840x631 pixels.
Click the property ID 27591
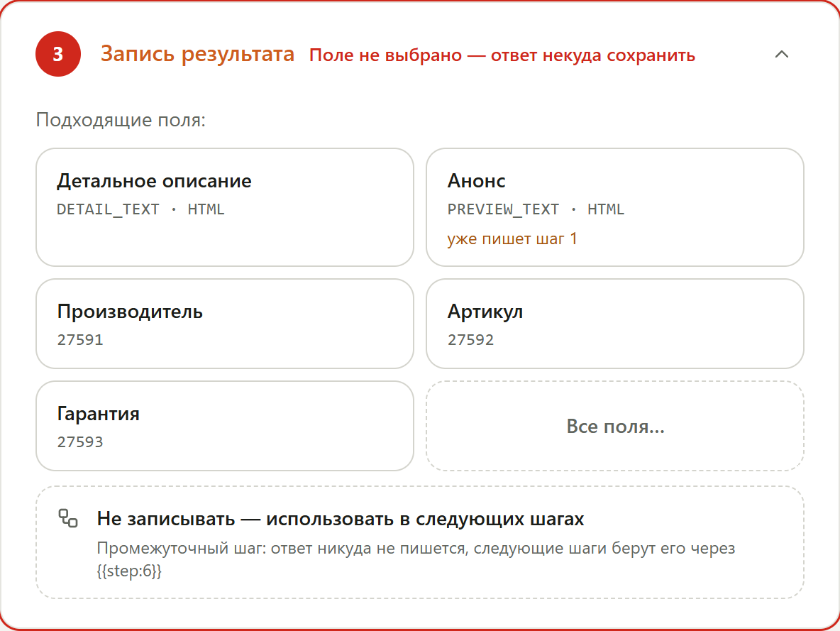click(80, 340)
